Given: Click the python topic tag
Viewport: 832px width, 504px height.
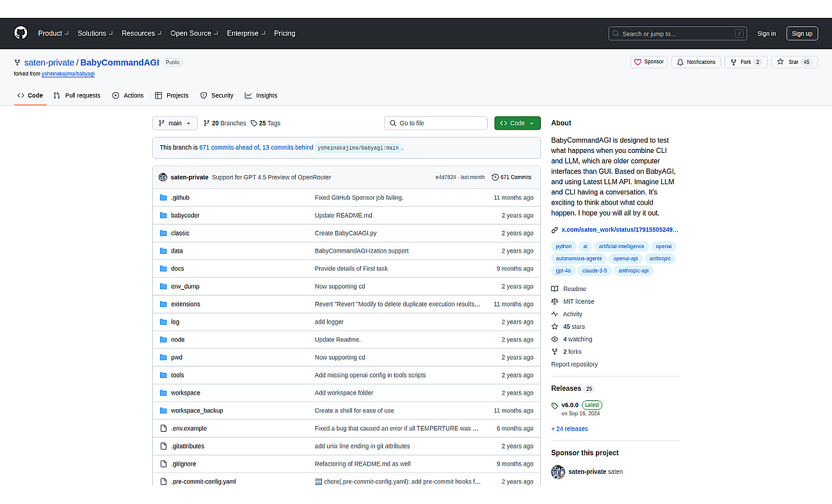Looking at the screenshot, I should click(x=564, y=246).
